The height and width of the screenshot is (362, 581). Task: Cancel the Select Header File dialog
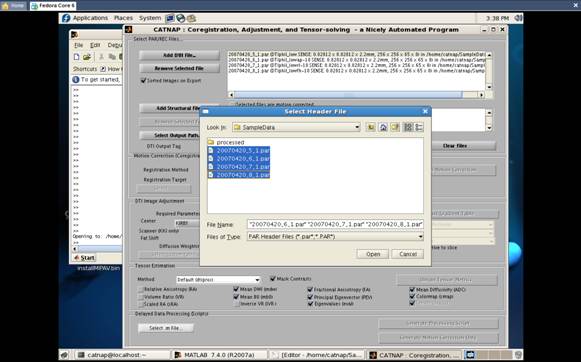[408, 254]
